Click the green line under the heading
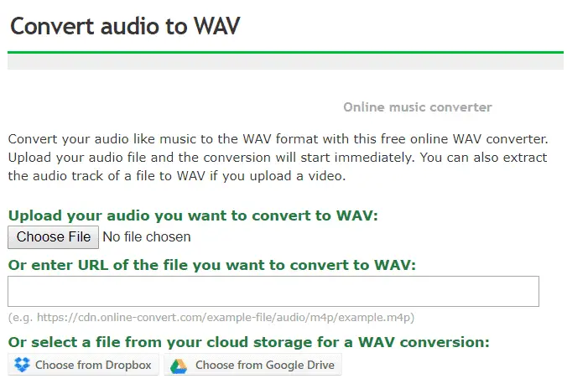Screen dimensions: 588x384 (285, 52)
